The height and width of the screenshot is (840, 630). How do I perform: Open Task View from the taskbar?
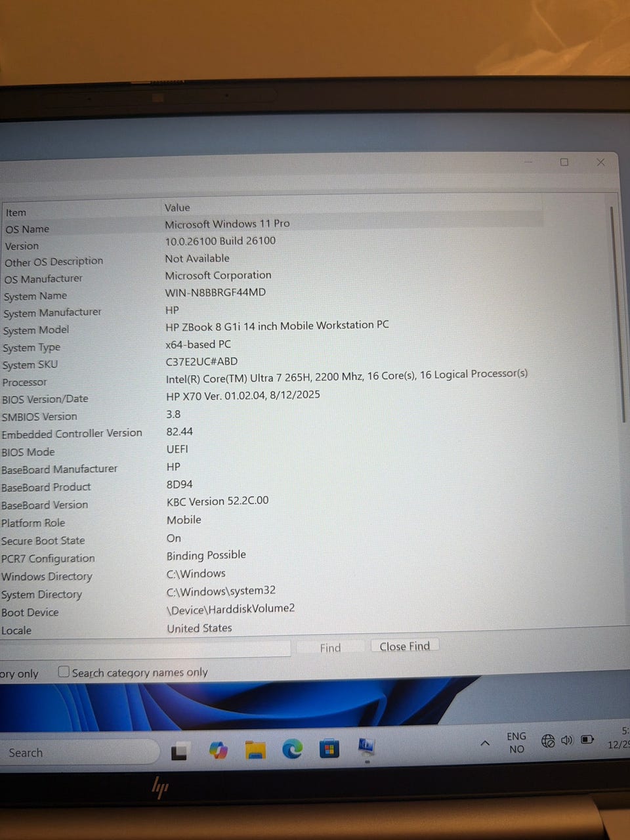click(179, 751)
